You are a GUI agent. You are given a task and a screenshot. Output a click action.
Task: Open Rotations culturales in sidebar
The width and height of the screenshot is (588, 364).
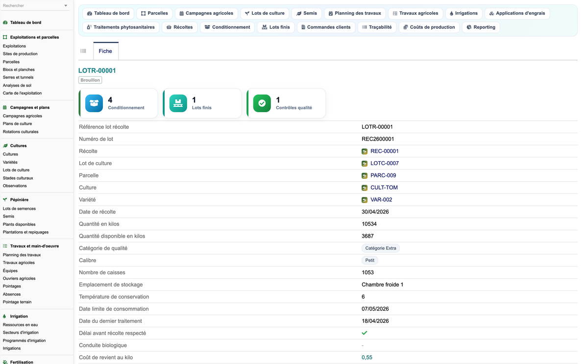point(21,132)
